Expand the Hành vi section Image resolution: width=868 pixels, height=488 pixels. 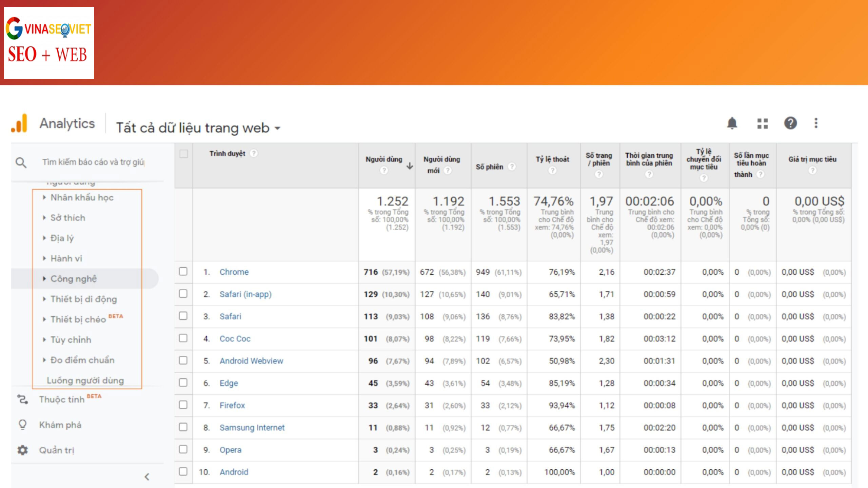(x=66, y=258)
